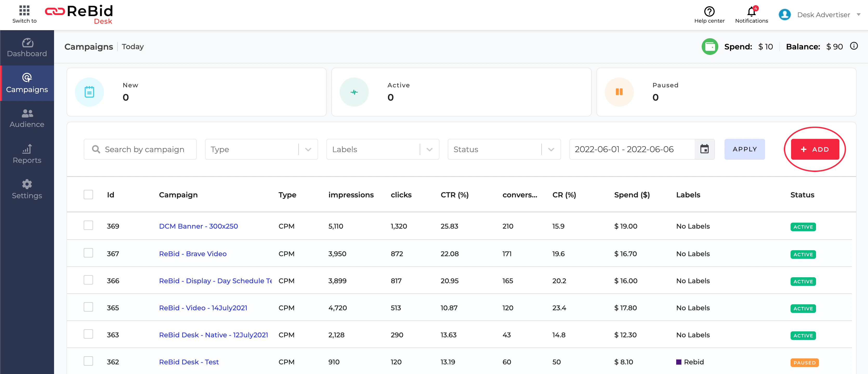Focus the Search by campaign field
Viewport: 868px width, 374px height.
pos(140,149)
